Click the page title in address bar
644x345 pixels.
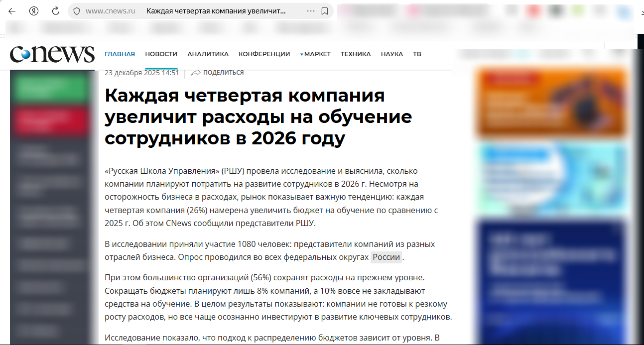(216, 11)
